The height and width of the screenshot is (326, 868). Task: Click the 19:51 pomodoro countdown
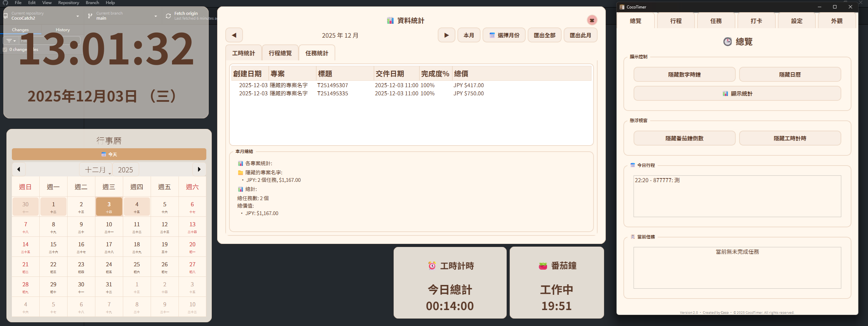[x=556, y=306]
